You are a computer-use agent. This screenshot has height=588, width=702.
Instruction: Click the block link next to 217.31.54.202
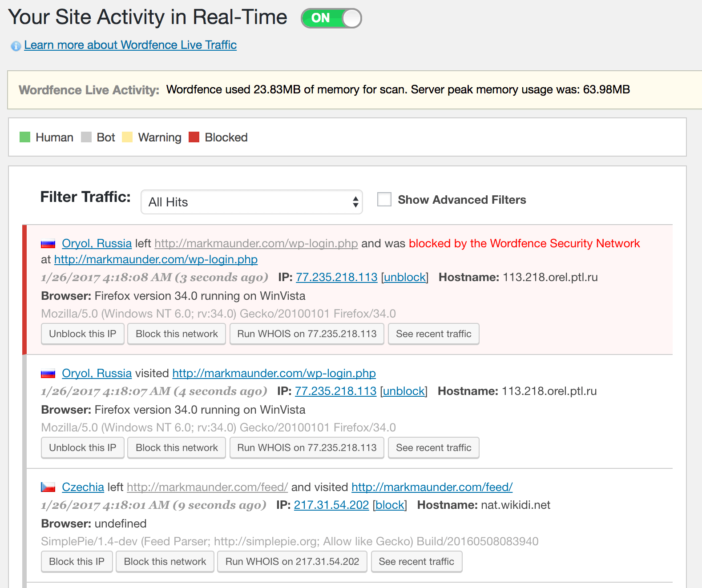tap(390, 505)
